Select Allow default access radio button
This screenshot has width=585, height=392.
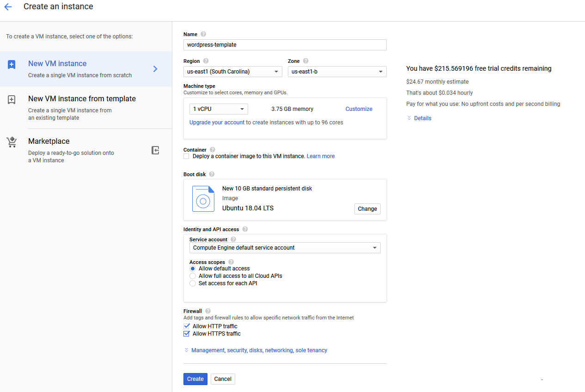(193, 269)
